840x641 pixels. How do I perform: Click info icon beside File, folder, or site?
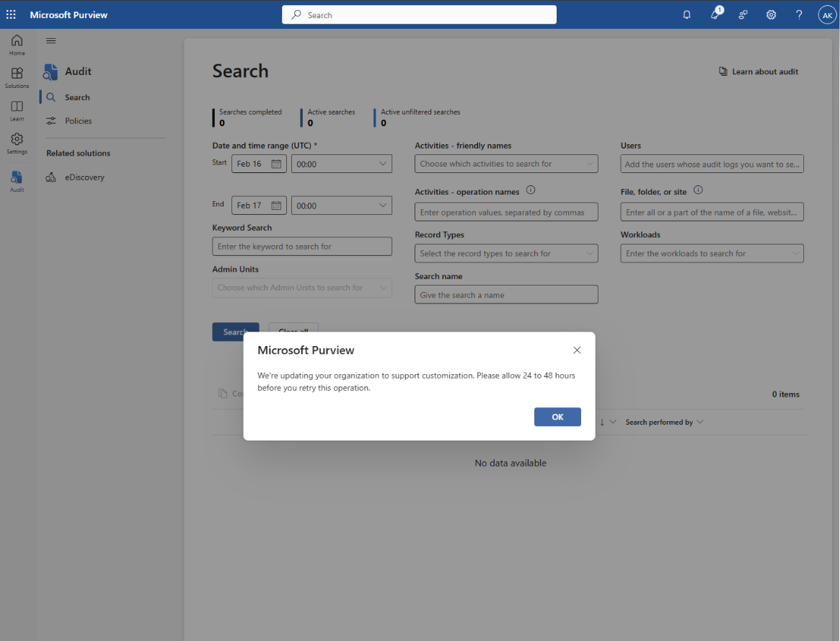(697, 191)
